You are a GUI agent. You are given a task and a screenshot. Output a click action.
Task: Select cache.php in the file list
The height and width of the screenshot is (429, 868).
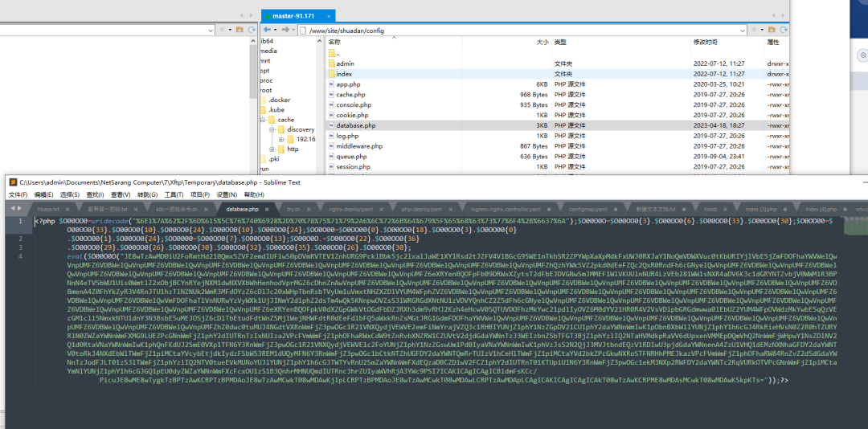click(x=350, y=95)
